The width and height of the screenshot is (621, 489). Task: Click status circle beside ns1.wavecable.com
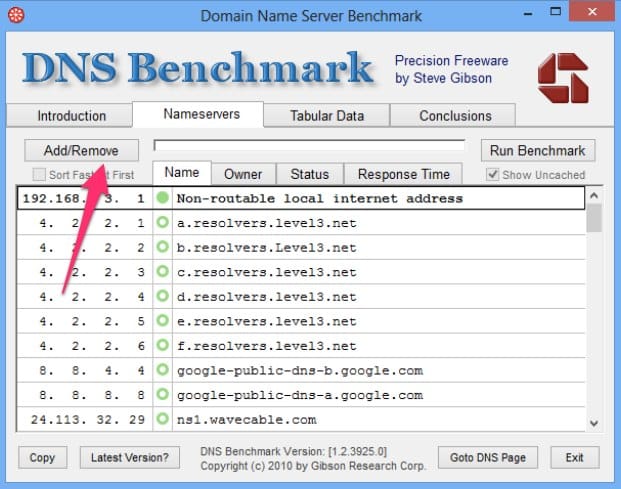(x=163, y=420)
